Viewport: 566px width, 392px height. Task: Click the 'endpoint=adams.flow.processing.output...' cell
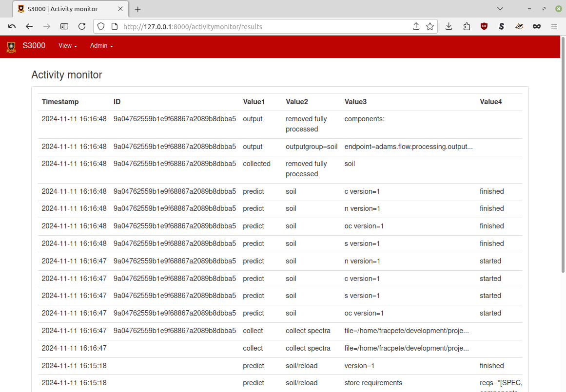tap(409, 147)
